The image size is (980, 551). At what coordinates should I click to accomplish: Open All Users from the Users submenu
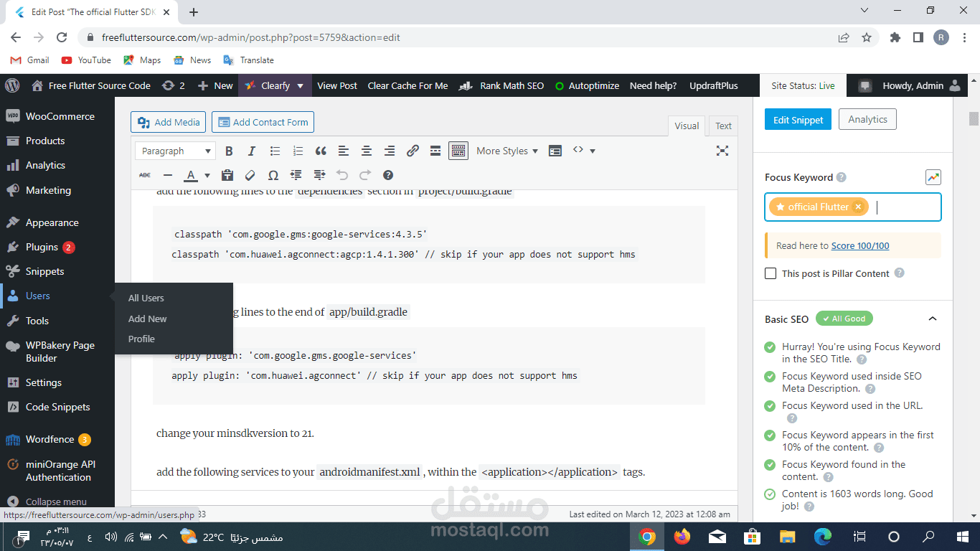pos(146,298)
